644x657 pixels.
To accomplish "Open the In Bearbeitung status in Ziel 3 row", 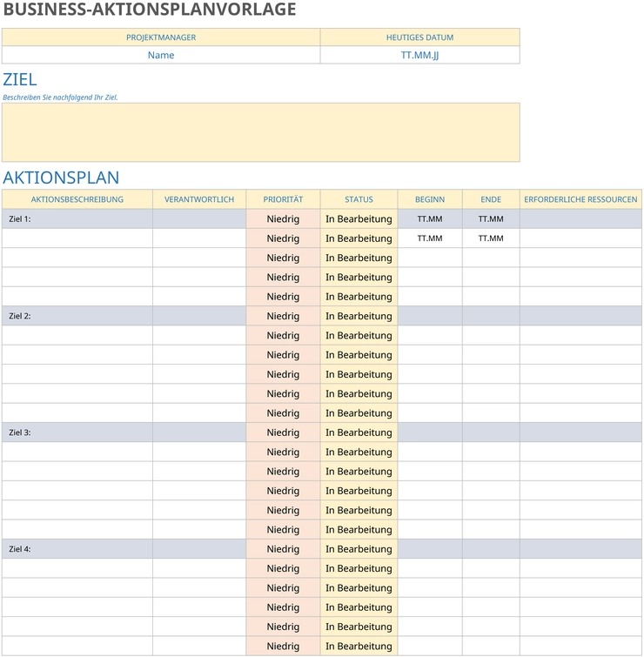I will pyautogui.click(x=359, y=432).
